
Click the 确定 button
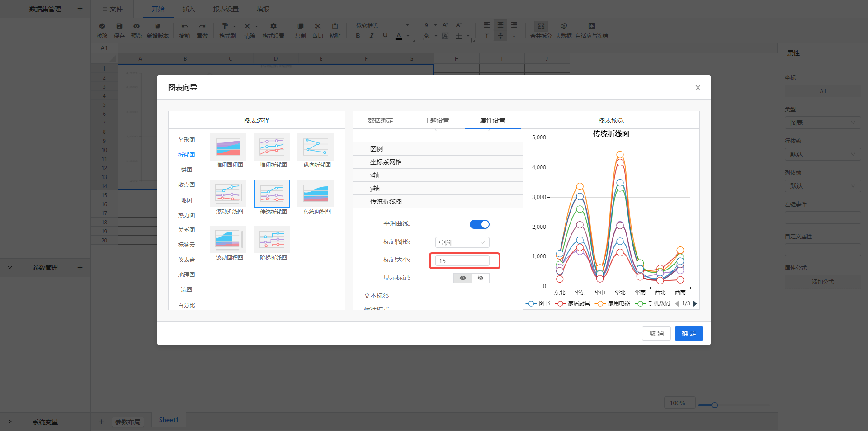click(x=689, y=333)
